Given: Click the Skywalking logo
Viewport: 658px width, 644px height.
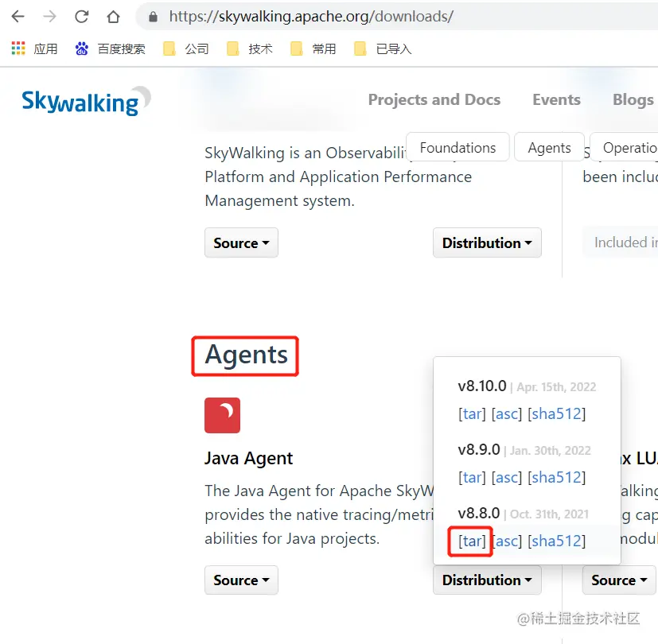Looking at the screenshot, I should 86,101.
